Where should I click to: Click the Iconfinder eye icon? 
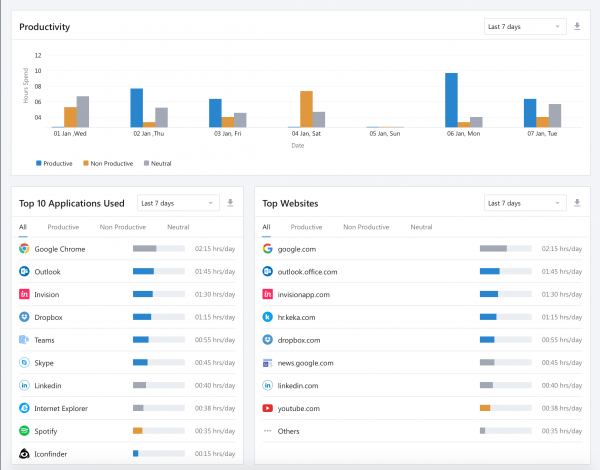[x=24, y=454]
